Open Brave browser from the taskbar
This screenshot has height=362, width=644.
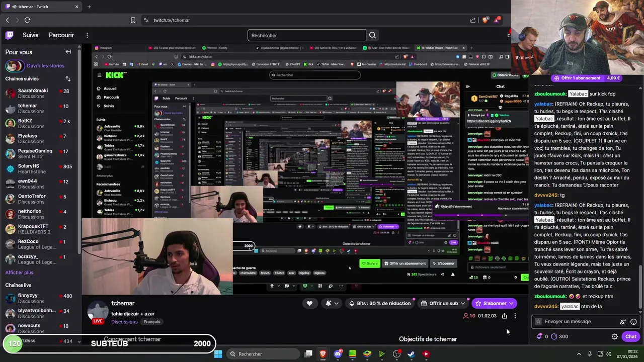click(x=323, y=354)
